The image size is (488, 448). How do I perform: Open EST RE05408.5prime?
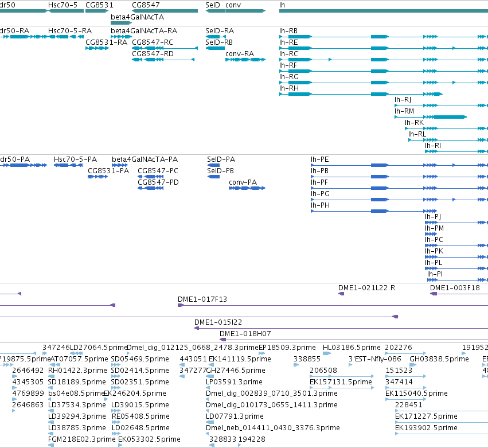tap(140, 416)
